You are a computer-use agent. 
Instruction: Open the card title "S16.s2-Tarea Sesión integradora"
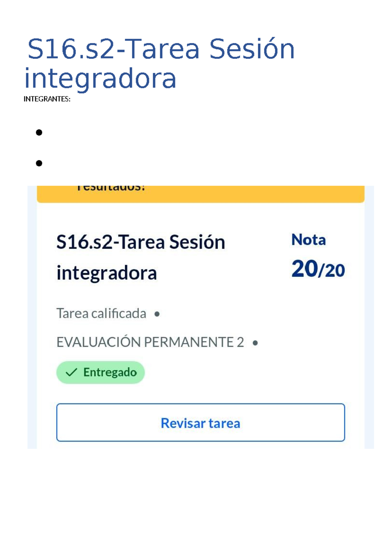[x=140, y=257]
